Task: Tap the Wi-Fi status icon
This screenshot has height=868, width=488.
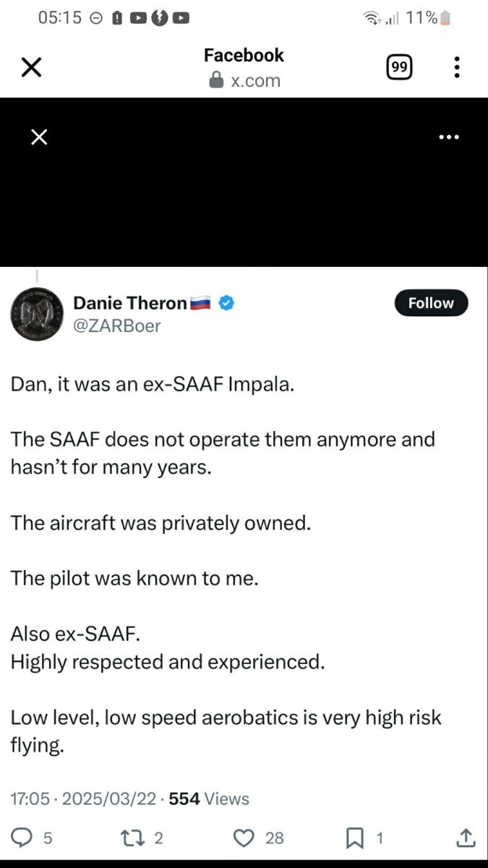Action: click(x=371, y=17)
